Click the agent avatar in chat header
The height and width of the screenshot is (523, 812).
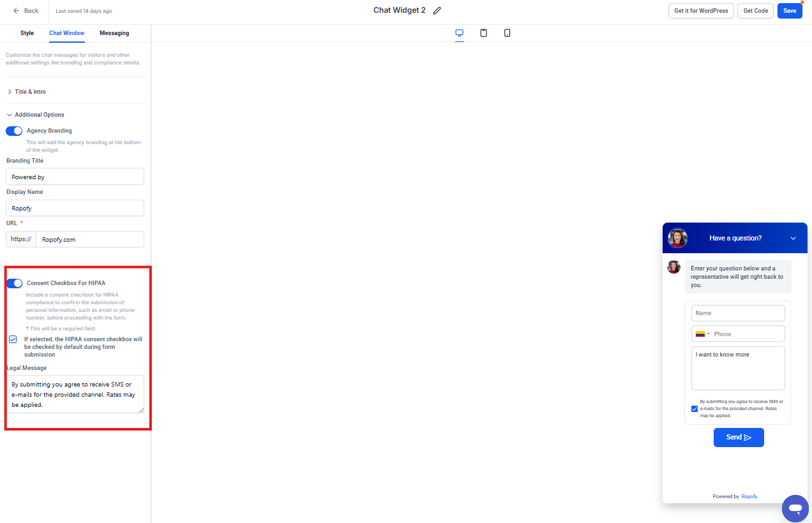click(677, 238)
